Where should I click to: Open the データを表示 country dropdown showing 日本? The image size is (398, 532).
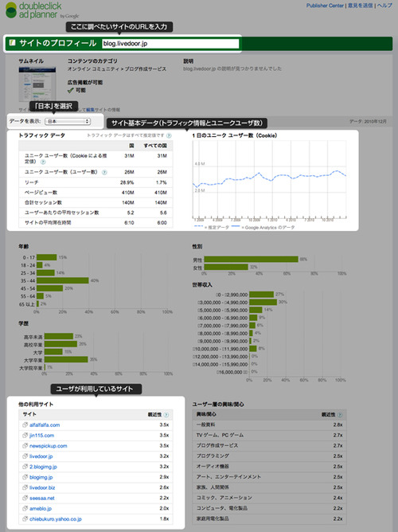68,121
